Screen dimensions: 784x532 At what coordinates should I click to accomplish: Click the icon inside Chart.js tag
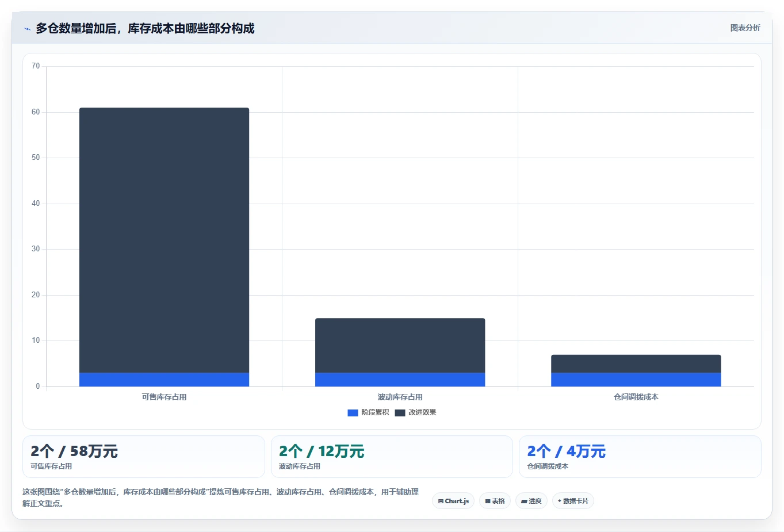[x=441, y=501]
